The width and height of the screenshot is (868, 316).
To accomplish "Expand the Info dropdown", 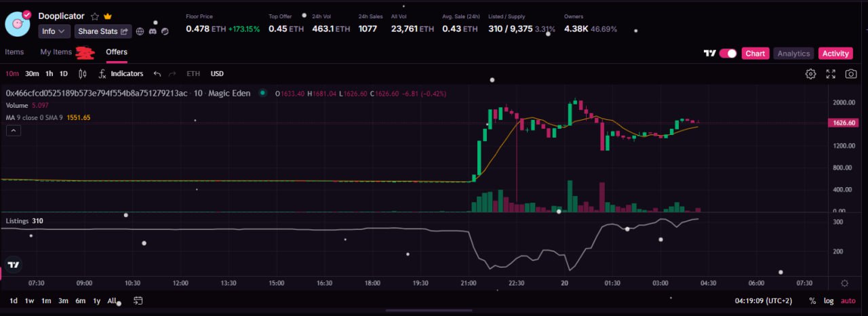I will 54,31.
